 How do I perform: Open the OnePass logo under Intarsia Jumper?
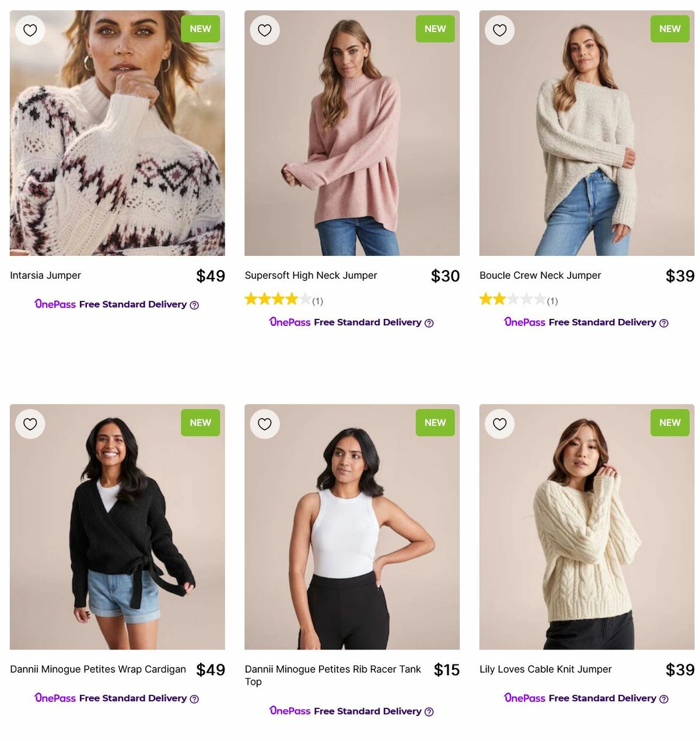[x=55, y=304]
